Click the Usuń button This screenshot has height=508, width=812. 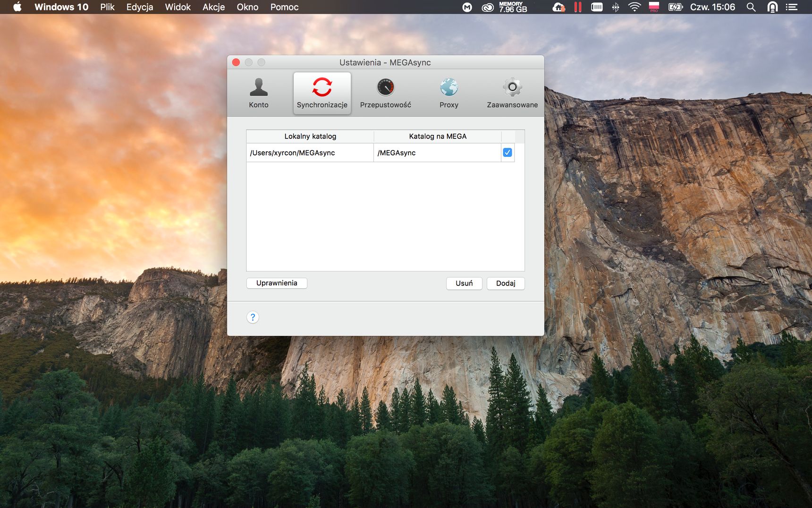[464, 283]
